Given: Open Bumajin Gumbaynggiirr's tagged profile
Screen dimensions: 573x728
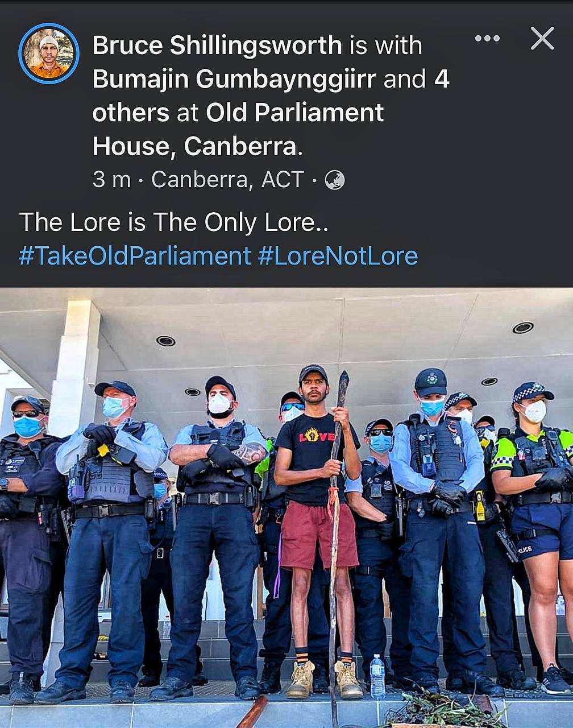Looking at the screenshot, I should click(234, 79).
